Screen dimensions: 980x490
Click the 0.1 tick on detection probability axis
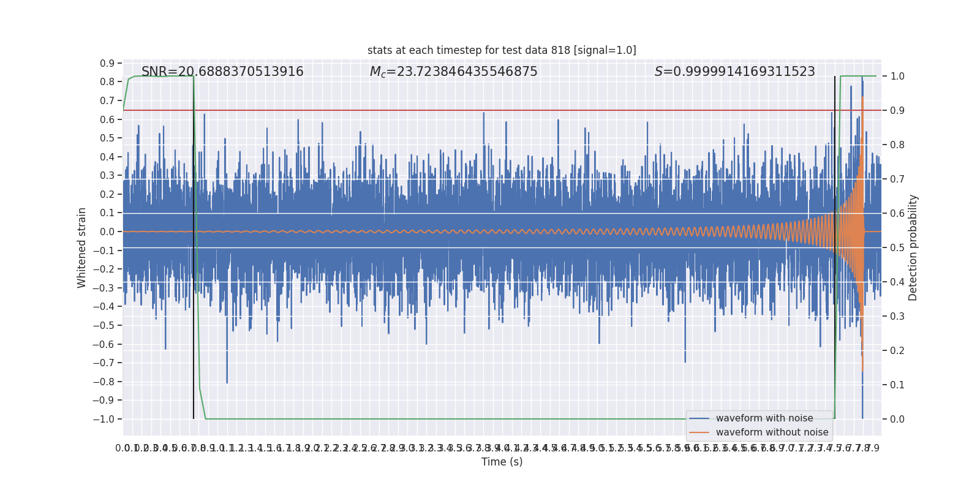[x=897, y=385]
